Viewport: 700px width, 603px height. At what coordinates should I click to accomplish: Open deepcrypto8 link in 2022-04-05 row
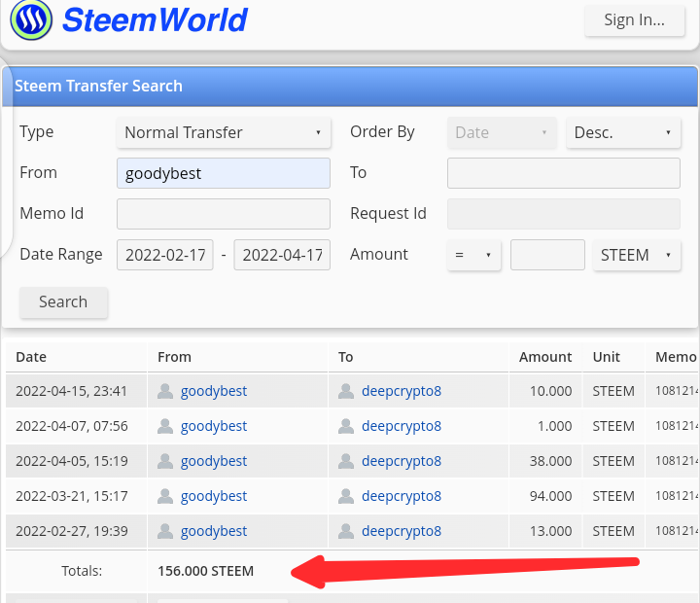click(x=402, y=460)
